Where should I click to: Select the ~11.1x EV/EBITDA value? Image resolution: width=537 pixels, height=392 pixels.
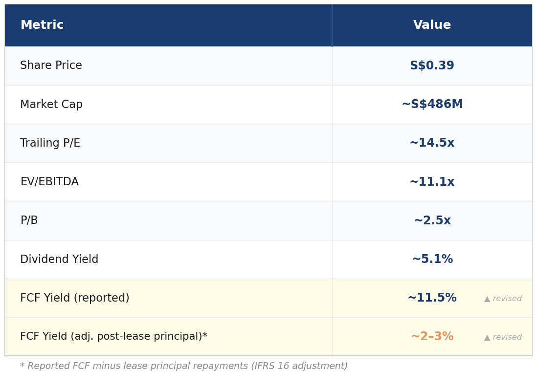pos(432,182)
